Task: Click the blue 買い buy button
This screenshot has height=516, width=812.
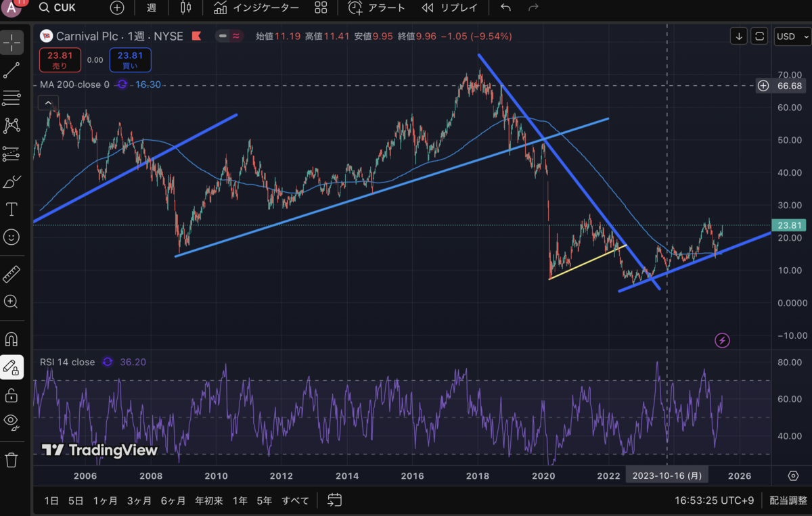Action: click(130, 60)
